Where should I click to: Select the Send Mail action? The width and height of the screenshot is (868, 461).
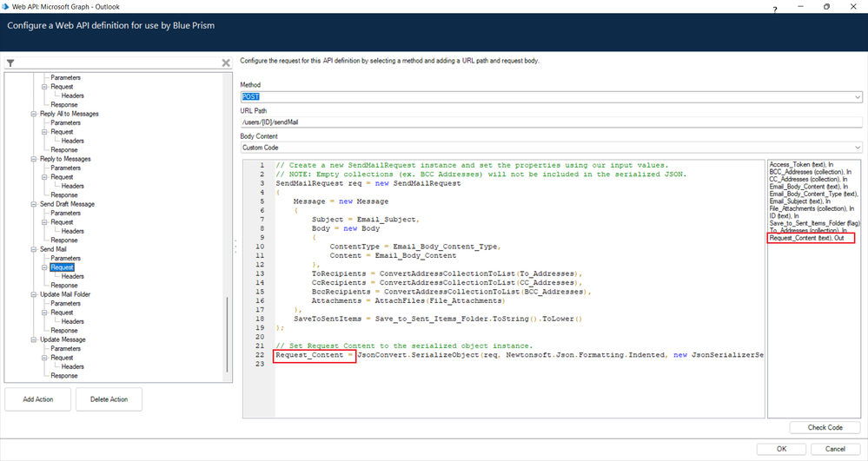coord(53,249)
